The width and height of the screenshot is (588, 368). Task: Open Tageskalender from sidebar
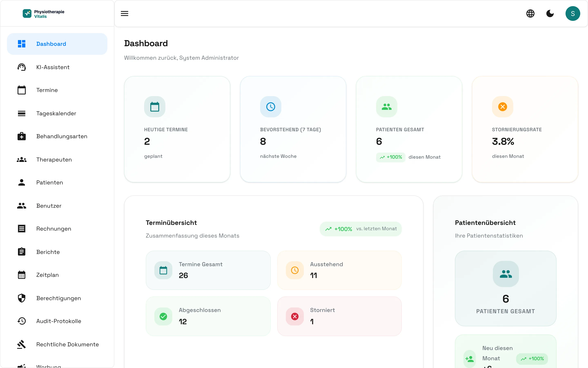point(57,113)
